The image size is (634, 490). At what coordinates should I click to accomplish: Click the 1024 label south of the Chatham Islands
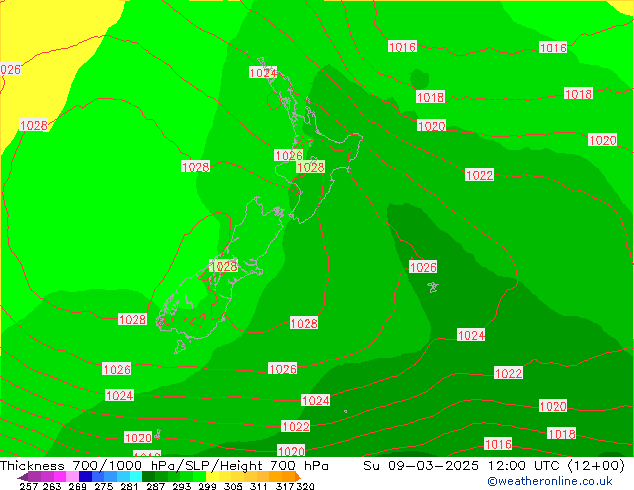(471, 335)
